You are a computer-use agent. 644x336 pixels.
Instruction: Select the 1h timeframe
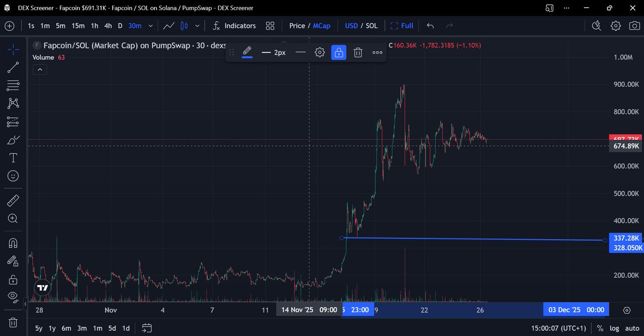tap(94, 26)
